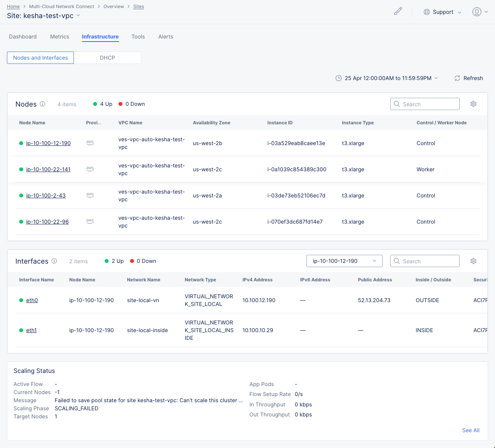Click AWS provider icon for ip-10-100-12-190

(90, 143)
